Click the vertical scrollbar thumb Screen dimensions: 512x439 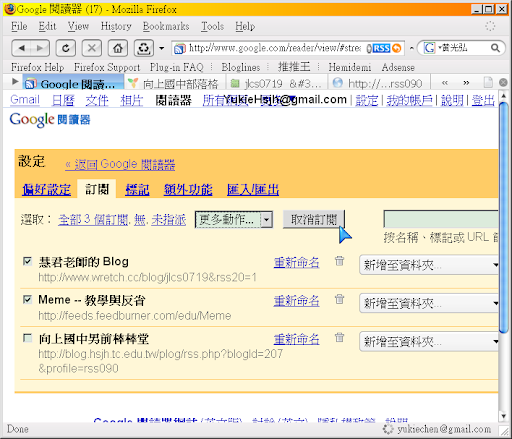click(504, 217)
